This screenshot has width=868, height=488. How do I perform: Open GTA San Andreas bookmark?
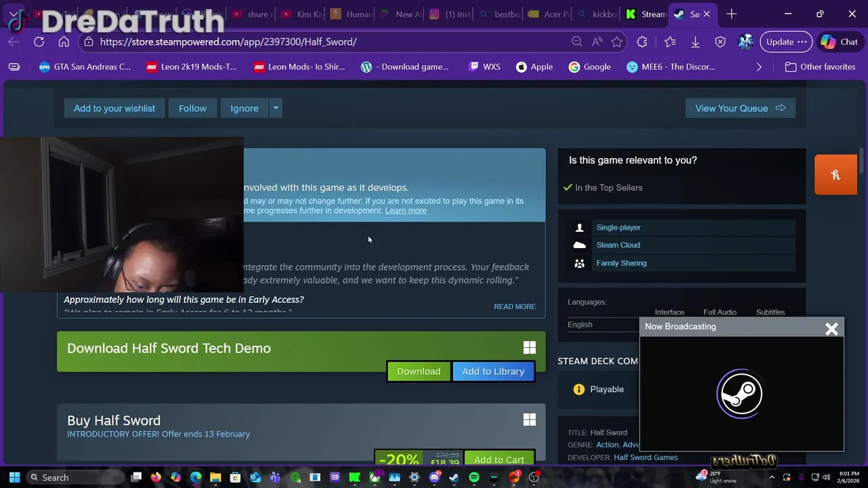coord(85,66)
